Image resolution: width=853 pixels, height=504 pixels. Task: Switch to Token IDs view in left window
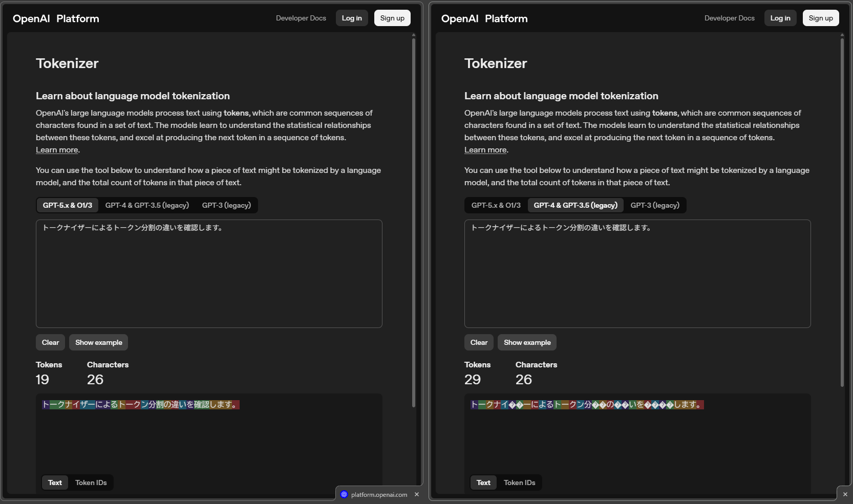[x=91, y=483]
